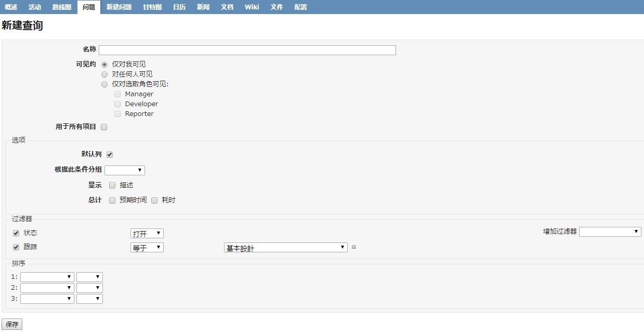Image resolution: width=644 pixels, height=333 pixels.
Task: Check the Manager role checkbox
Action: (117, 94)
